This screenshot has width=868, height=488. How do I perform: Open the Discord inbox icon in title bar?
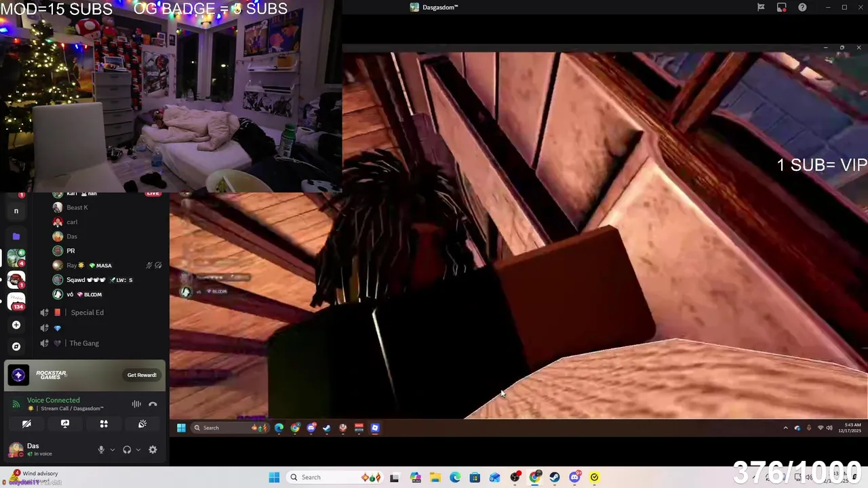(x=782, y=7)
